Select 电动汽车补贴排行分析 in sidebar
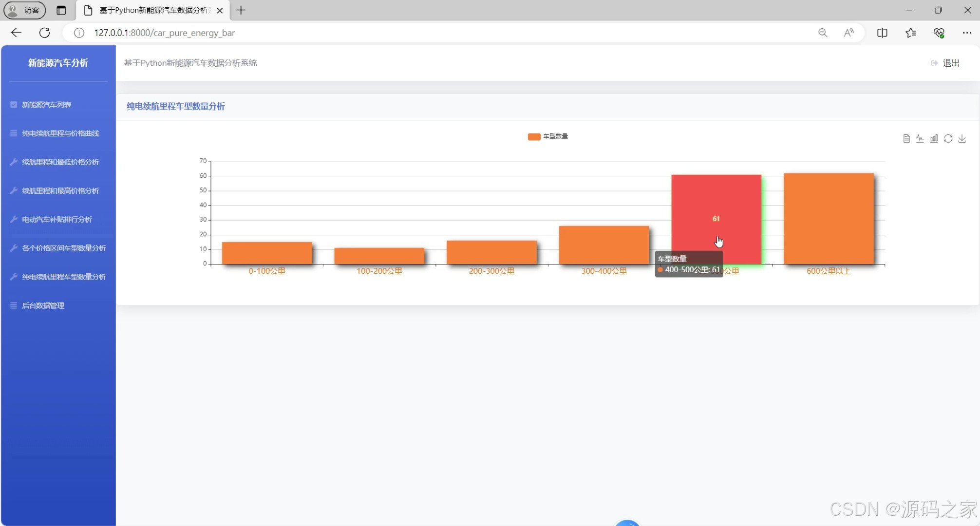Viewport: 980px width, 526px height. coord(57,220)
